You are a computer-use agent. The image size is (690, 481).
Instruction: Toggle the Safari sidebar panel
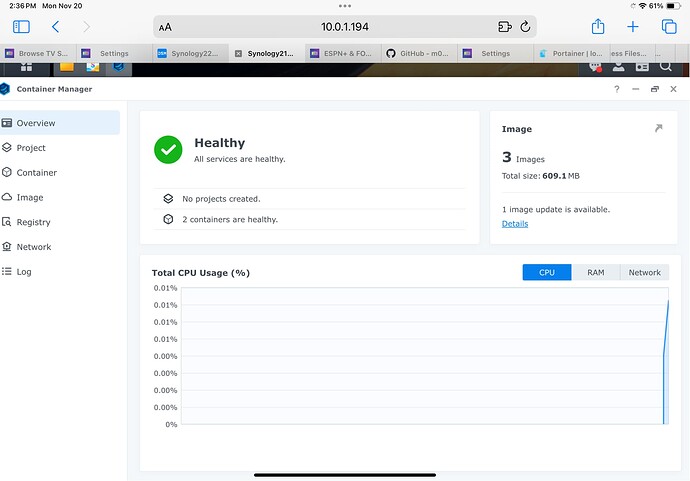(x=21, y=27)
